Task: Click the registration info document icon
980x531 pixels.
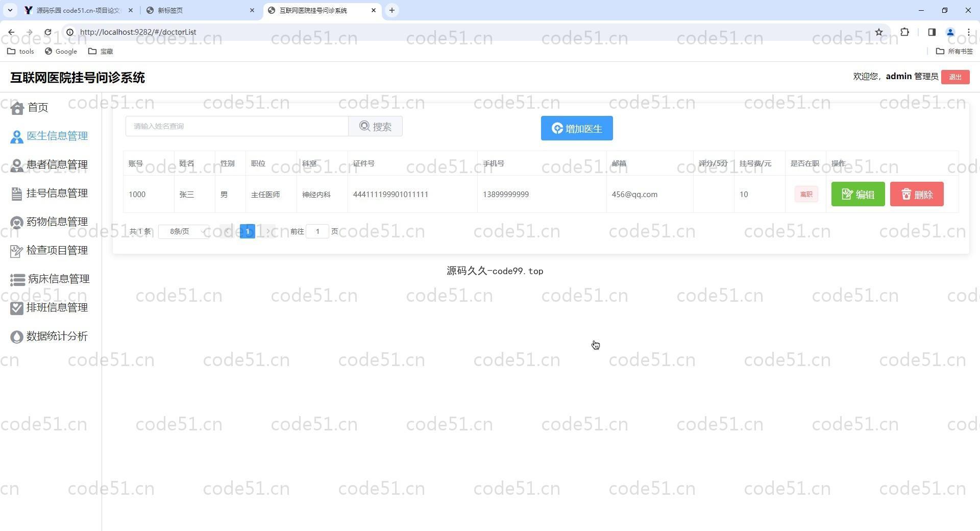Action: click(17, 194)
